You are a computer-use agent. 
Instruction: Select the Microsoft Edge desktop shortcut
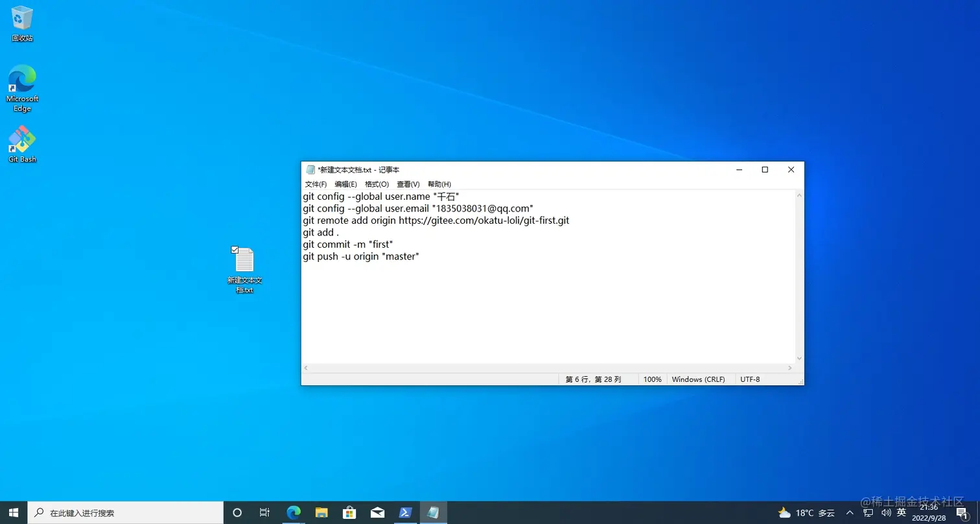click(22, 88)
